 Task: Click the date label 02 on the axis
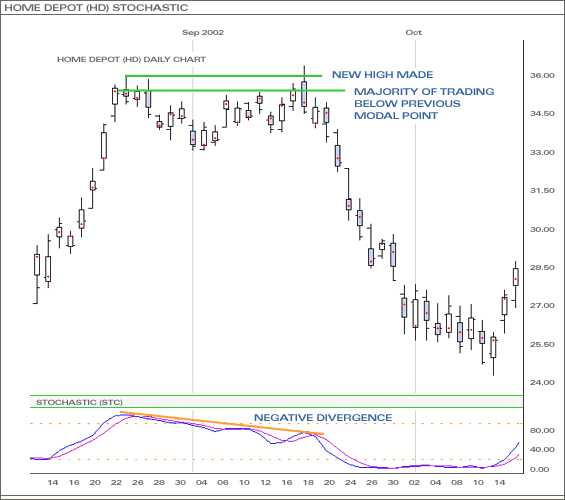(x=414, y=482)
